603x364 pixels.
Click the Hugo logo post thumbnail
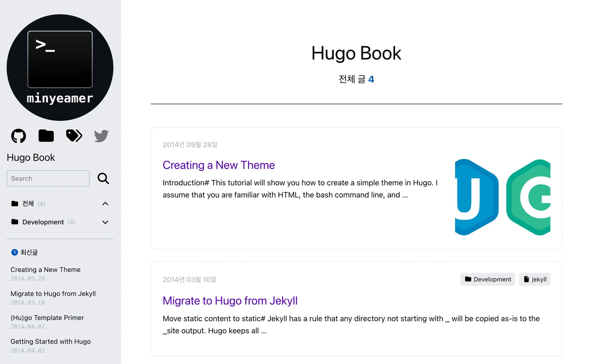[503, 197]
